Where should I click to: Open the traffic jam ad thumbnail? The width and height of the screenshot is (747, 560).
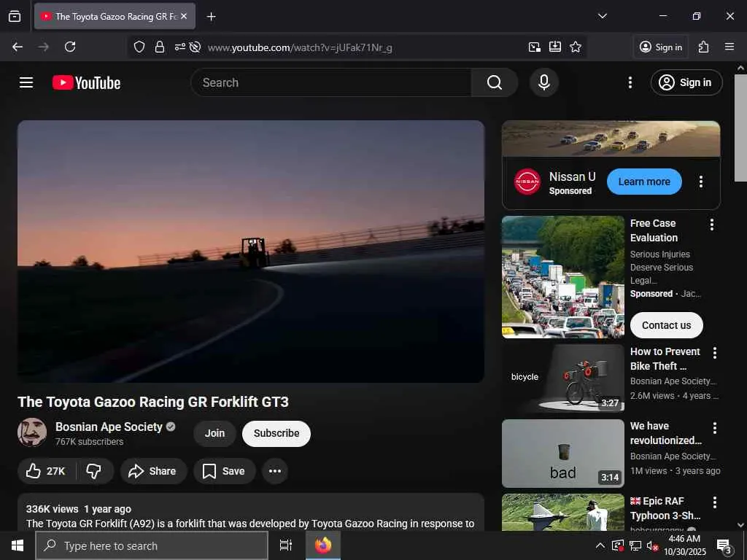point(562,277)
